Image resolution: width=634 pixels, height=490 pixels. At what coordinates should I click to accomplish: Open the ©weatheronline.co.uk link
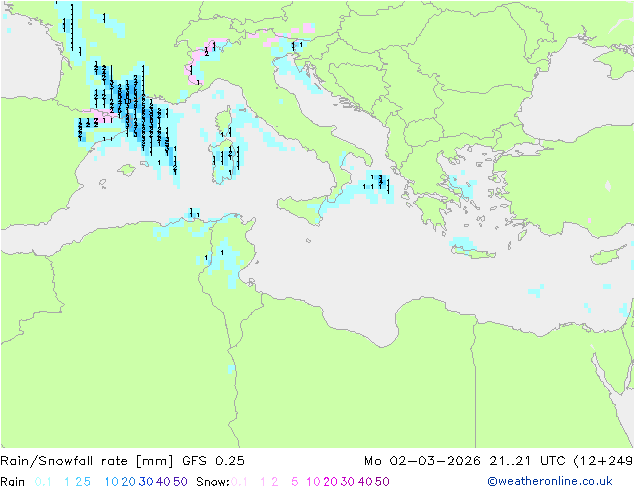pos(550,482)
